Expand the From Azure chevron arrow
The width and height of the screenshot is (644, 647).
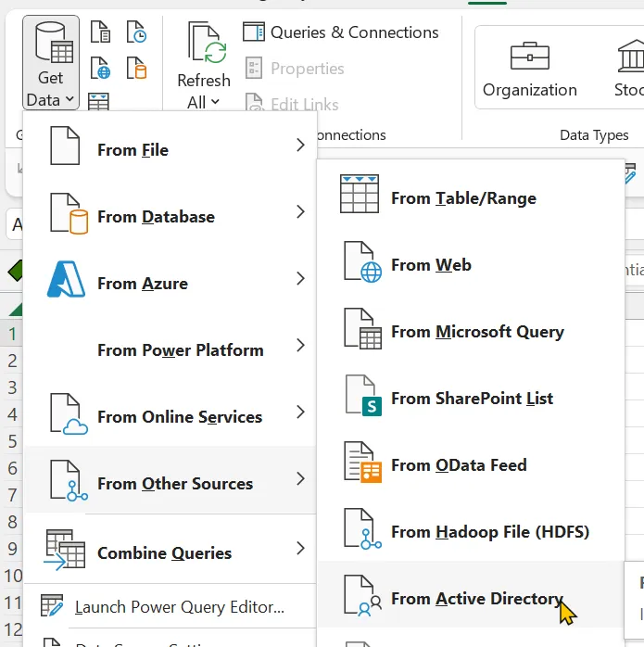(x=300, y=278)
